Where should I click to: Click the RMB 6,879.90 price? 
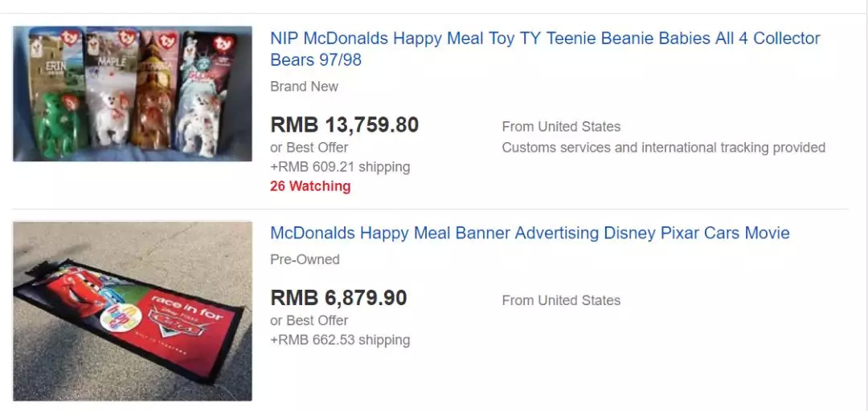point(338,298)
